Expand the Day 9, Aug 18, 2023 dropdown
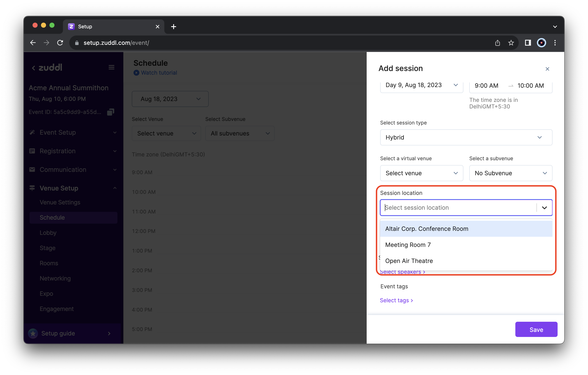Image resolution: width=588 pixels, height=375 pixels. coord(421,85)
